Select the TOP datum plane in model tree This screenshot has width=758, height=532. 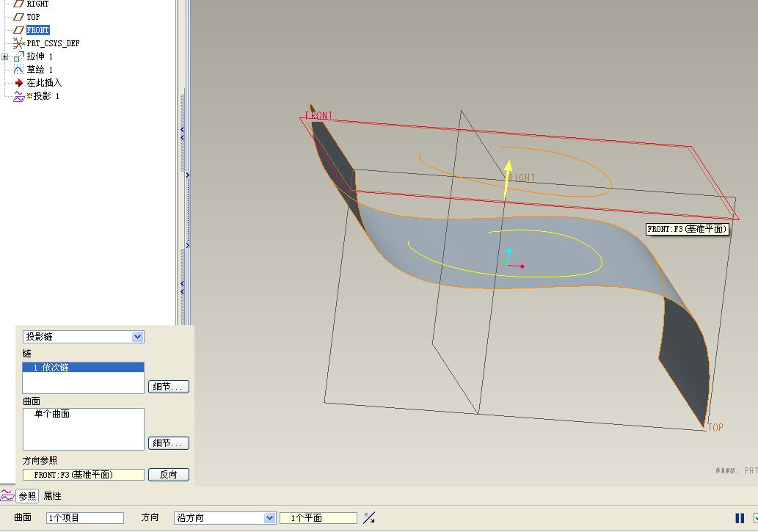[x=33, y=17]
